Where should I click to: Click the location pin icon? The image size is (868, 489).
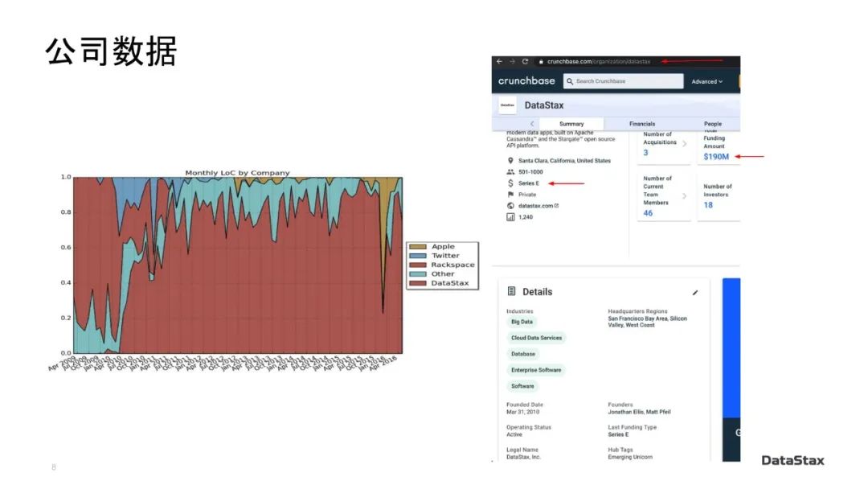pos(510,161)
